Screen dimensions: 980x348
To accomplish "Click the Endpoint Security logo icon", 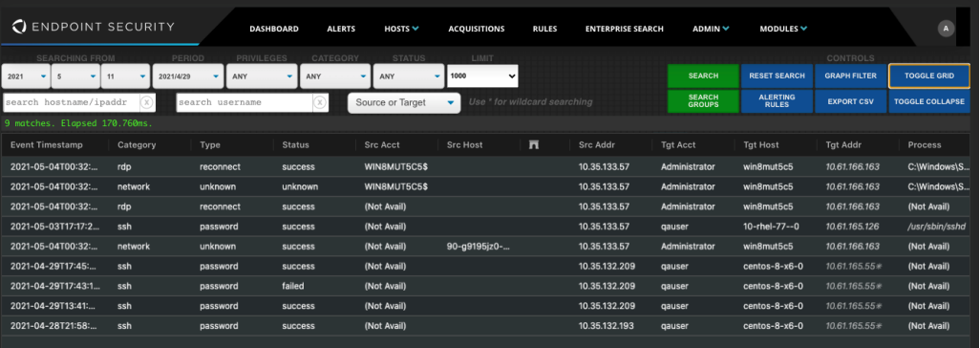I will point(19,27).
